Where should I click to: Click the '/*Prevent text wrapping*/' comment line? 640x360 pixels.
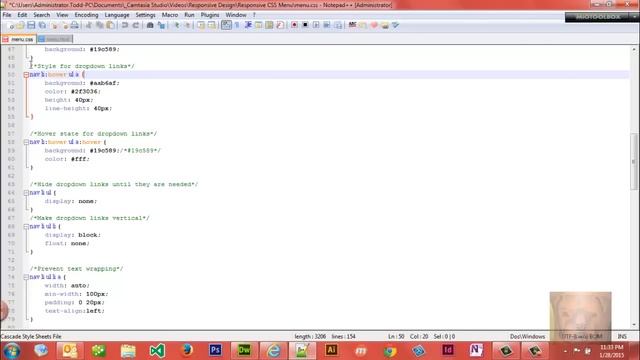click(x=76, y=269)
